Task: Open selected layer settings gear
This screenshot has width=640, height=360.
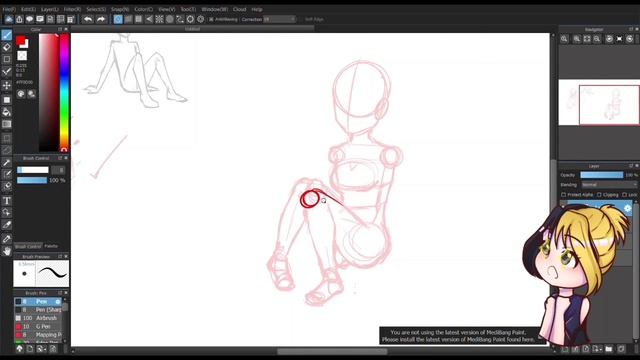Action: point(627,208)
